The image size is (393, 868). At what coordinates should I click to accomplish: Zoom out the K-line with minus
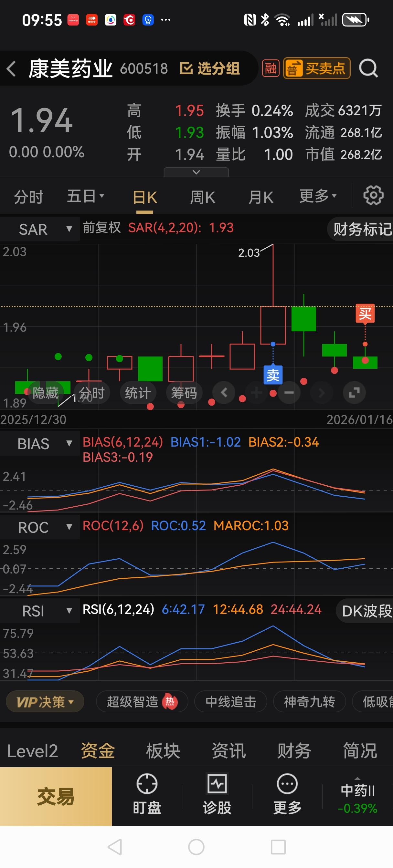pyautogui.click(x=289, y=392)
